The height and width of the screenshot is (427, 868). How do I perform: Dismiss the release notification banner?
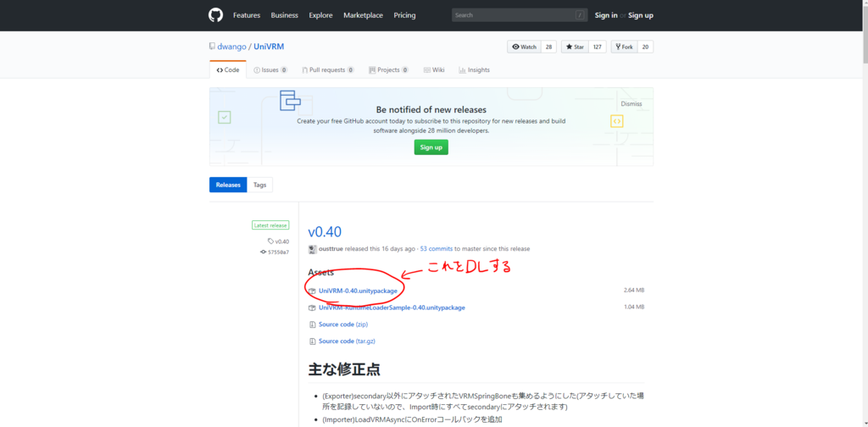pos(631,103)
